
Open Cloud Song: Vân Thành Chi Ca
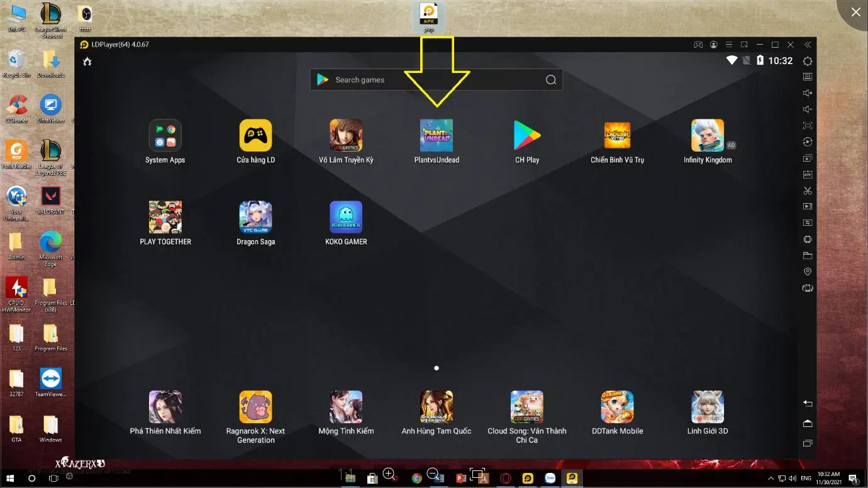point(527,417)
